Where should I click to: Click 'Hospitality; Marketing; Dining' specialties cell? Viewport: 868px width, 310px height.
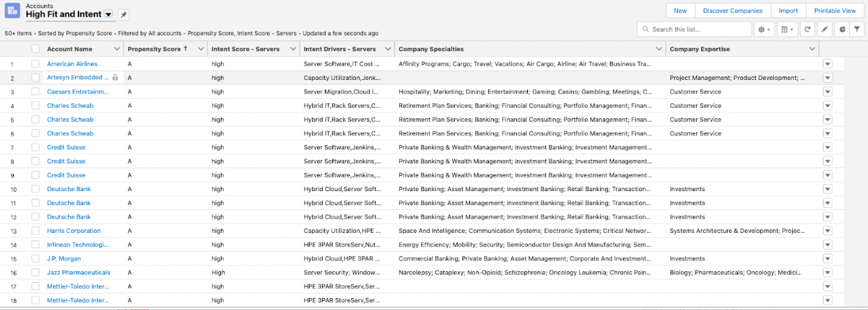click(525, 92)
